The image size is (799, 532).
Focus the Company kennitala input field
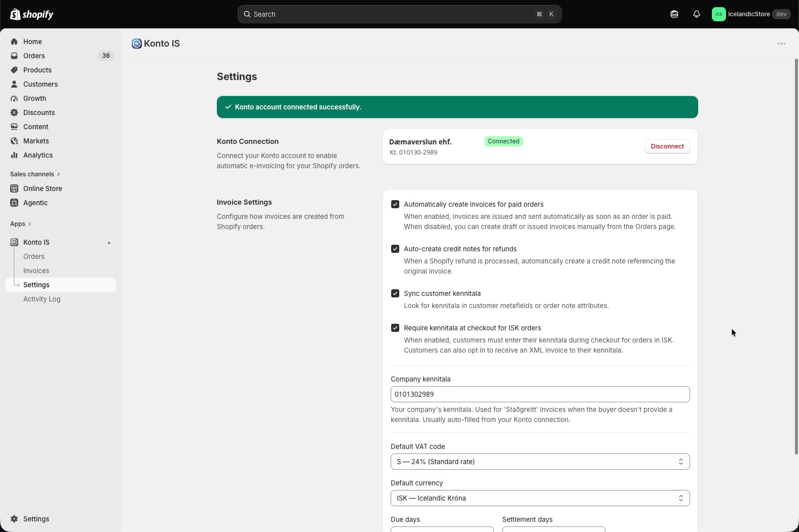540,394
